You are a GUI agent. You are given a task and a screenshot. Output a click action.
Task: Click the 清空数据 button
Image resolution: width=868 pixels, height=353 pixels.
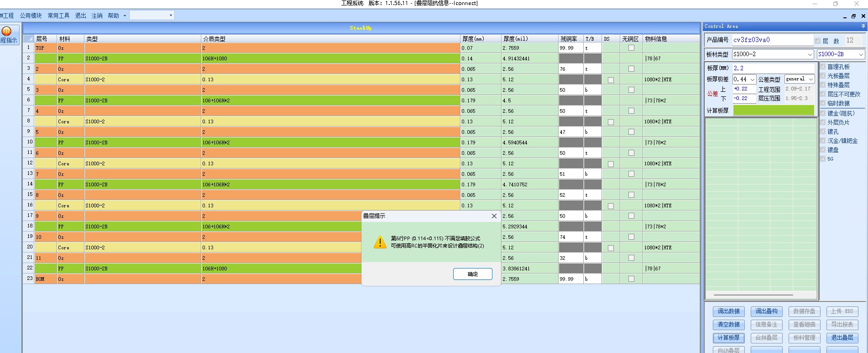728,325
